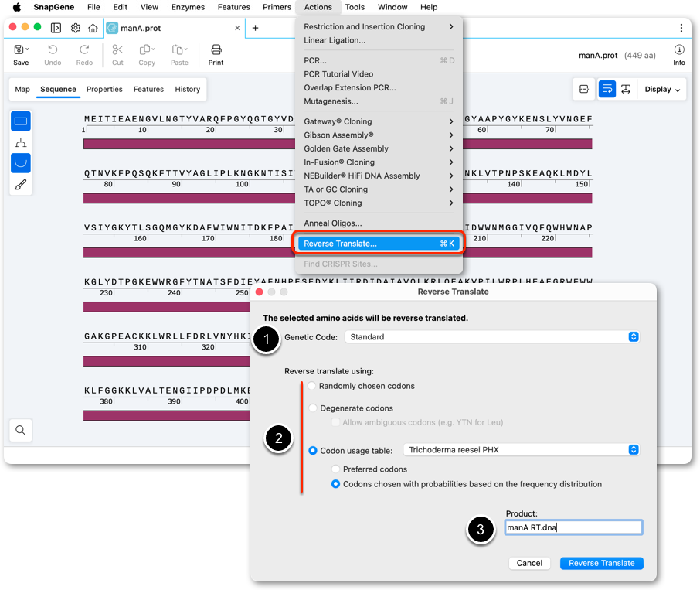Expand Gateway Cloning submenu
Screen dimensions: 700x590
coord(379,121)
